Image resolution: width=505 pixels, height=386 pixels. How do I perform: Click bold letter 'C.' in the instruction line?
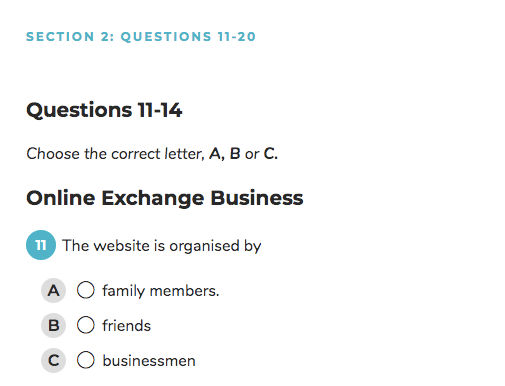point(271,154)
